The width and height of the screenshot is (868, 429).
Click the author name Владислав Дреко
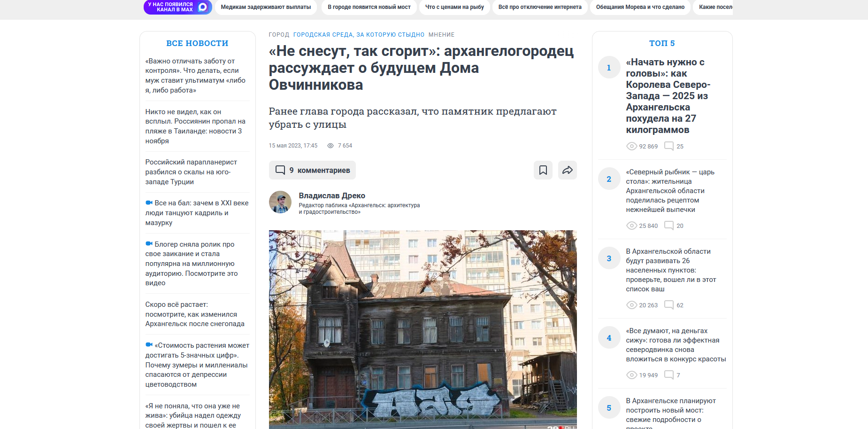tap(332, 195)
